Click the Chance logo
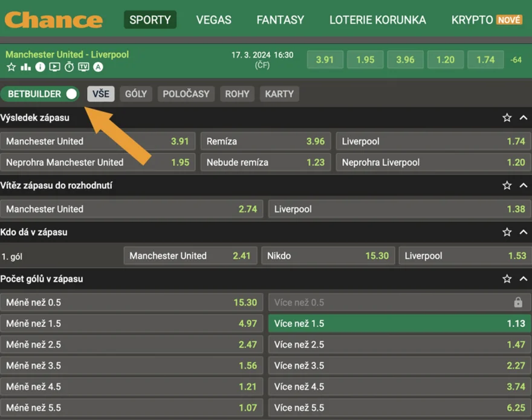The height and width of the screenshot is (420, 532). pyautogui.click(x=54, y=20)
